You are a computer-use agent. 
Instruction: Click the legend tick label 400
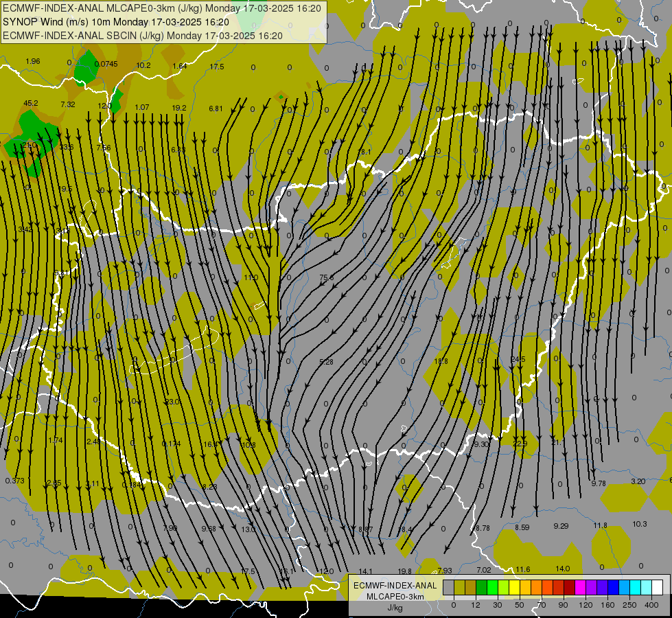[x=651, y=605]
